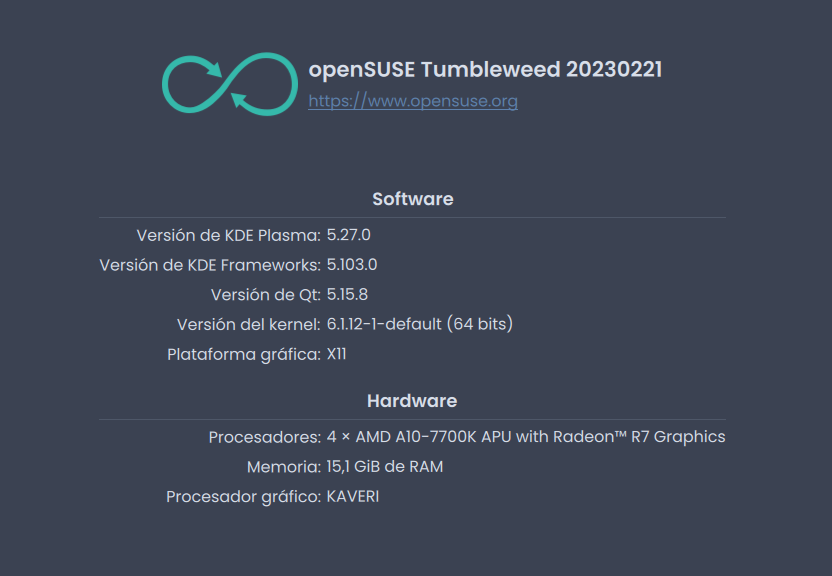Click the Versión de KDE Plasma label
The width and height of the screenshot is (832, 576).
229,235
